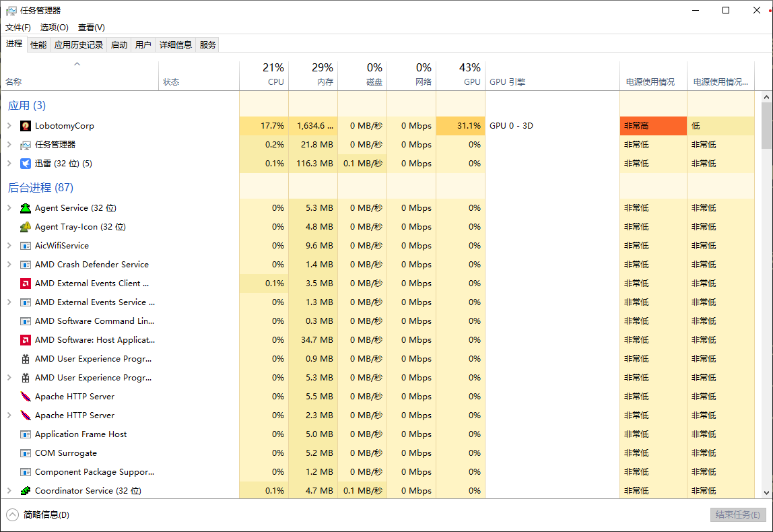
Task: Click the Coordinator Service process icon
Action: pos(26,491)
